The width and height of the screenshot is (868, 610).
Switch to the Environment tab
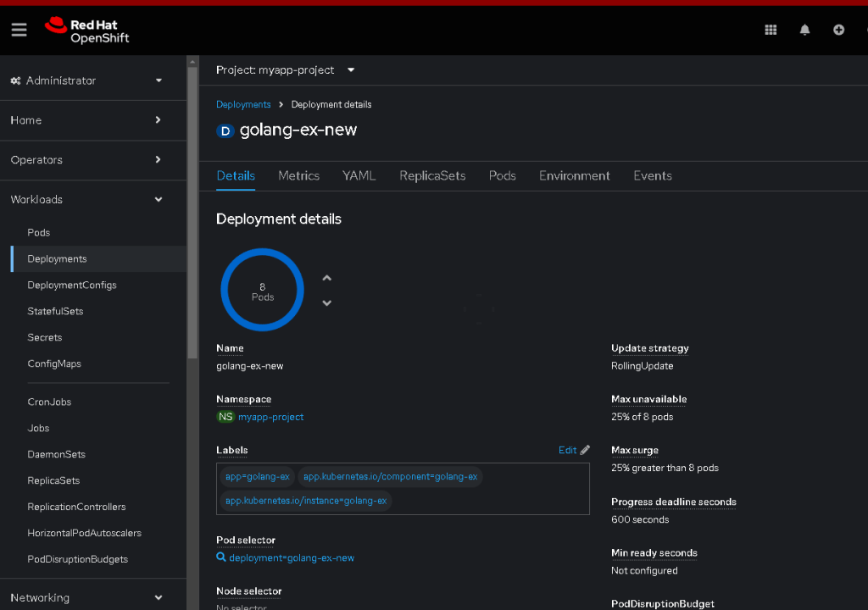(x=575, y=176)
